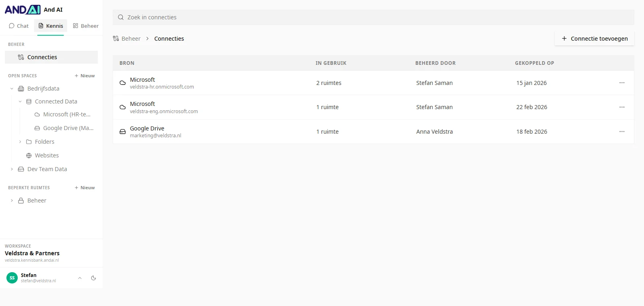Expand the Beheer restricted room

point(12,201)
